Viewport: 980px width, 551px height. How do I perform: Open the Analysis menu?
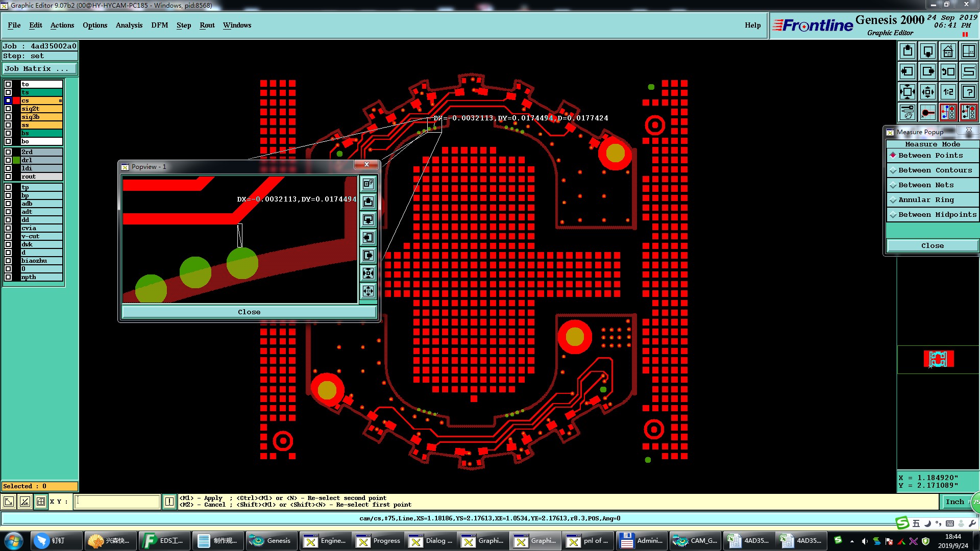[x=129, y=25]
